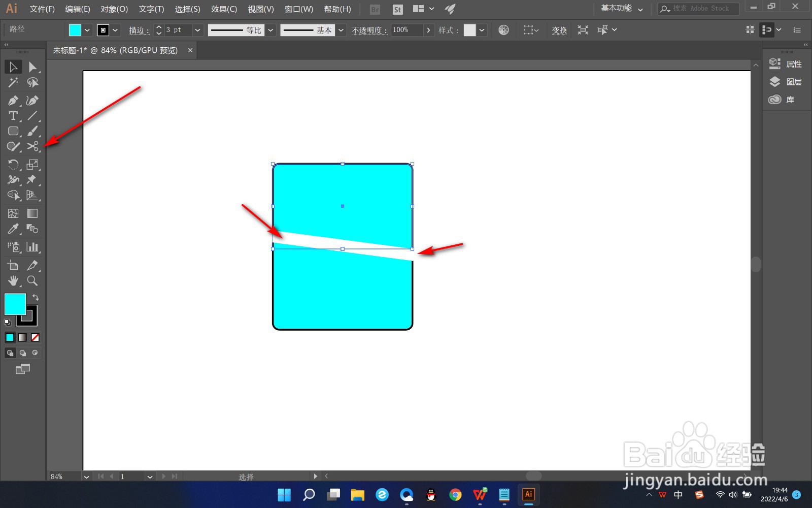Set paint type to Gradient

pyautogui.click(x=22, y=337)
